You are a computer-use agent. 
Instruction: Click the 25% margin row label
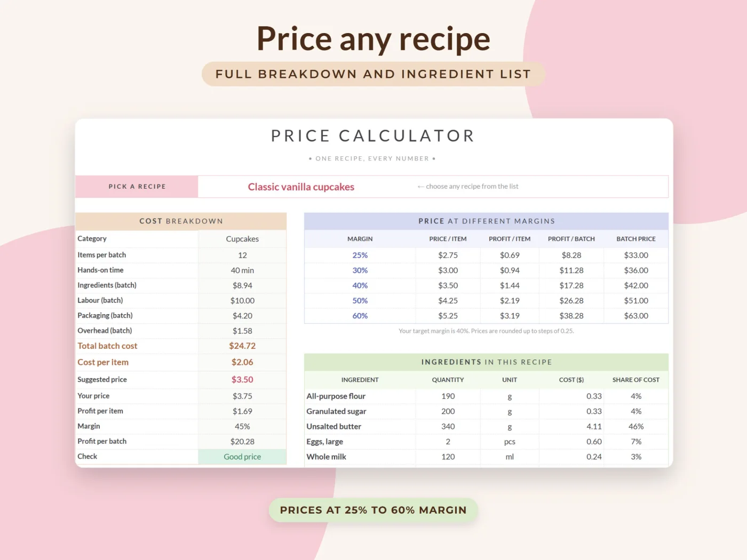pos(360,255)
